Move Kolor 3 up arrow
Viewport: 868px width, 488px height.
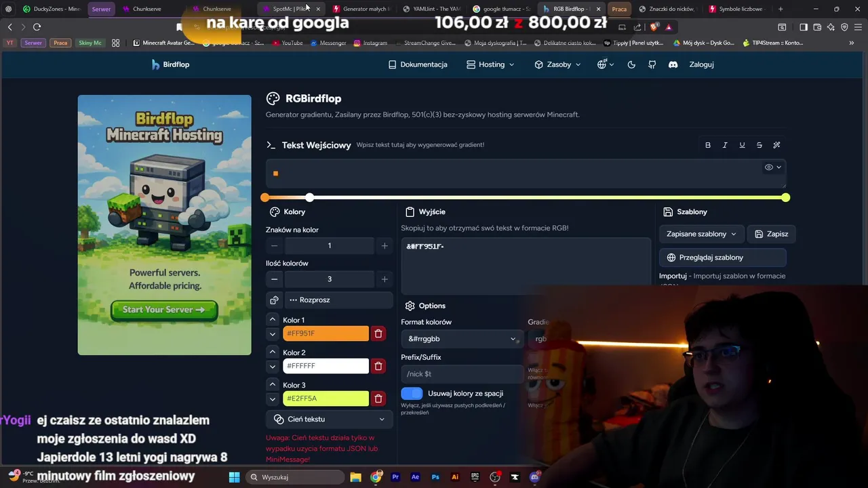[x=273, y=384]
